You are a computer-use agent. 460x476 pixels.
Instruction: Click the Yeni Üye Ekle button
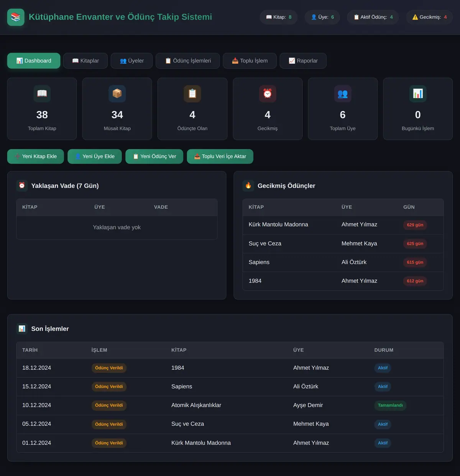click(x=95, y=156)
